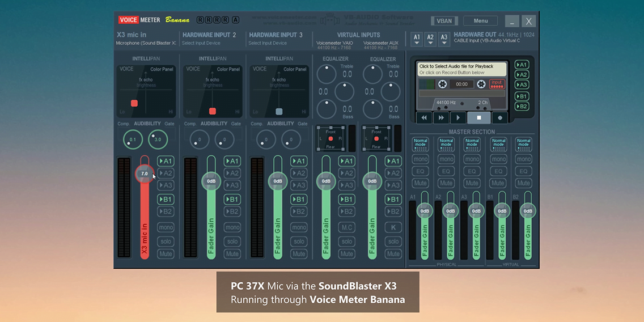Click the X3 mic in 7.0 fader knob
This screenshot has width=644, height=322.
(145, 173)
